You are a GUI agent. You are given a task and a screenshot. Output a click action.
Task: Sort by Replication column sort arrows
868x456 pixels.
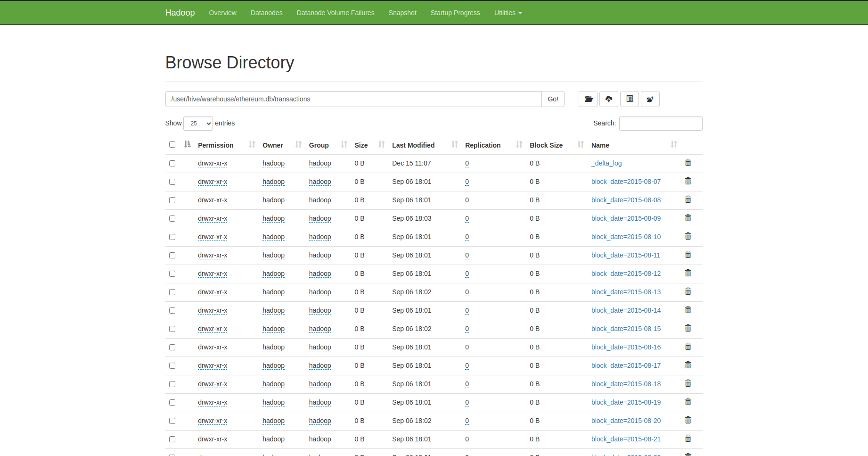click(519, 144)
